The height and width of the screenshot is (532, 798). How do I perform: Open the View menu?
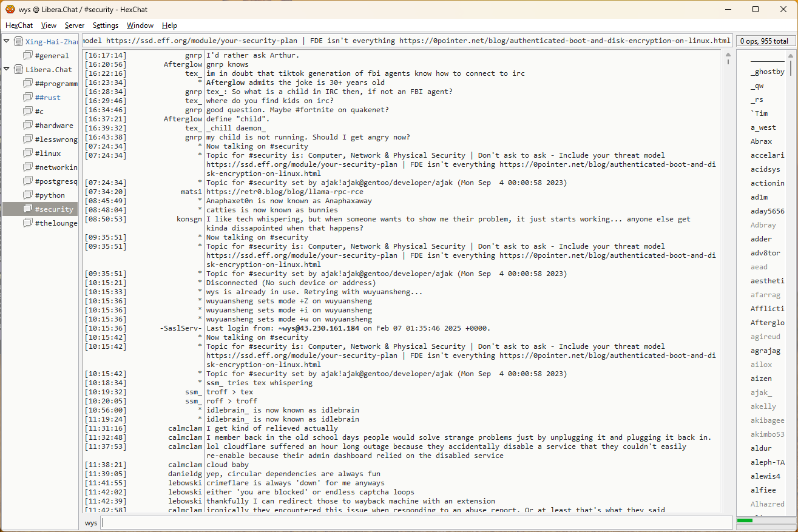[49, 25]
